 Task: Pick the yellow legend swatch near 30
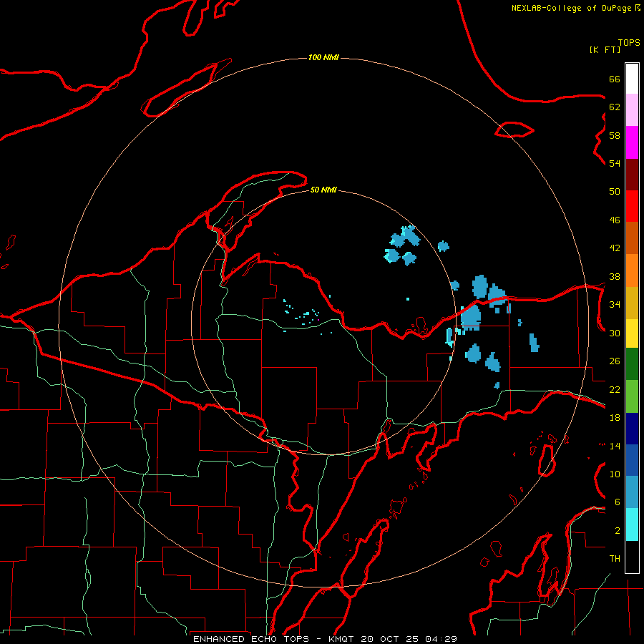pyautogui.click(x=632, y=333)
